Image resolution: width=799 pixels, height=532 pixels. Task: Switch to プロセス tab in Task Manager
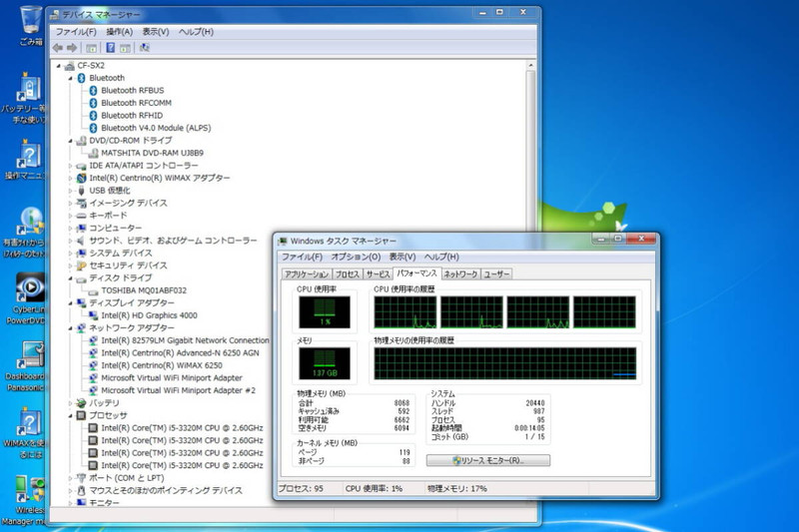348,274
